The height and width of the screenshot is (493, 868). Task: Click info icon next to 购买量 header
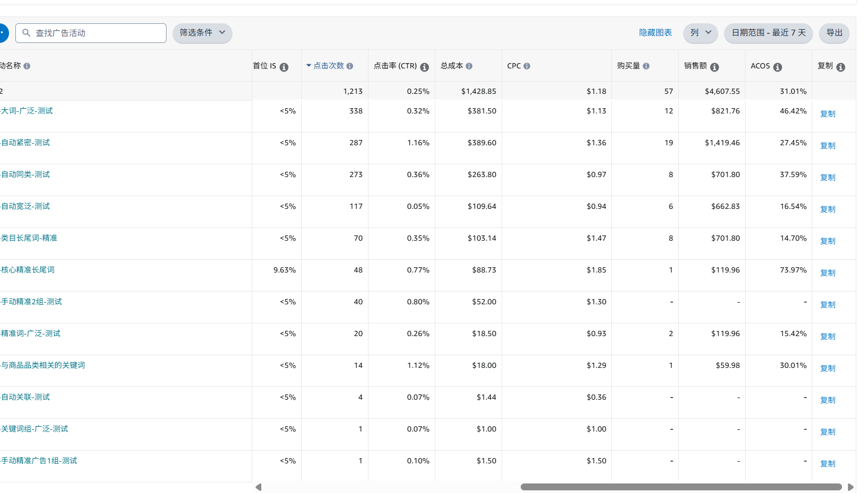click(x=646, y=66)
